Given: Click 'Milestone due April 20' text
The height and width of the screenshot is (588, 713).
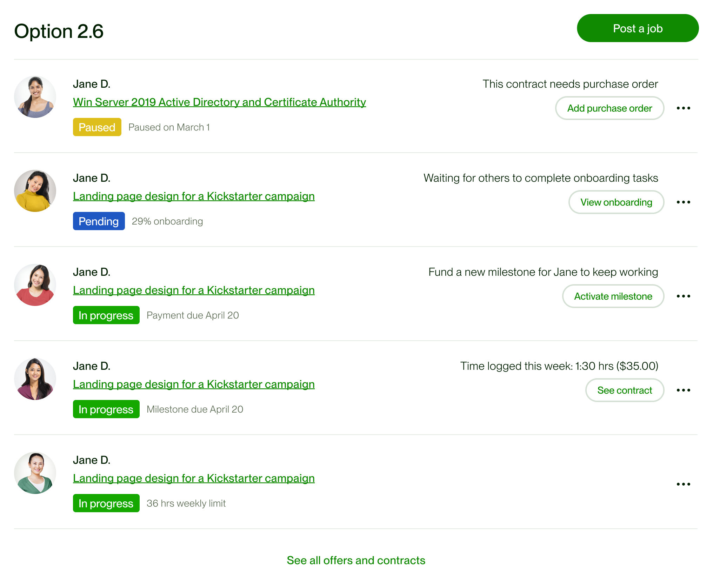Looking at the screenshot, I should [195, 409].
